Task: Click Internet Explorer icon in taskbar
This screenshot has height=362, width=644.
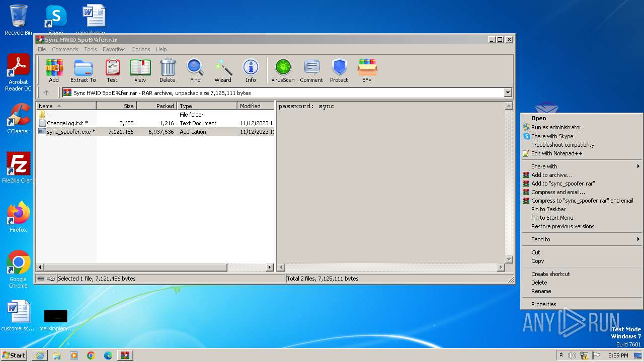Action: coord(40,355)
